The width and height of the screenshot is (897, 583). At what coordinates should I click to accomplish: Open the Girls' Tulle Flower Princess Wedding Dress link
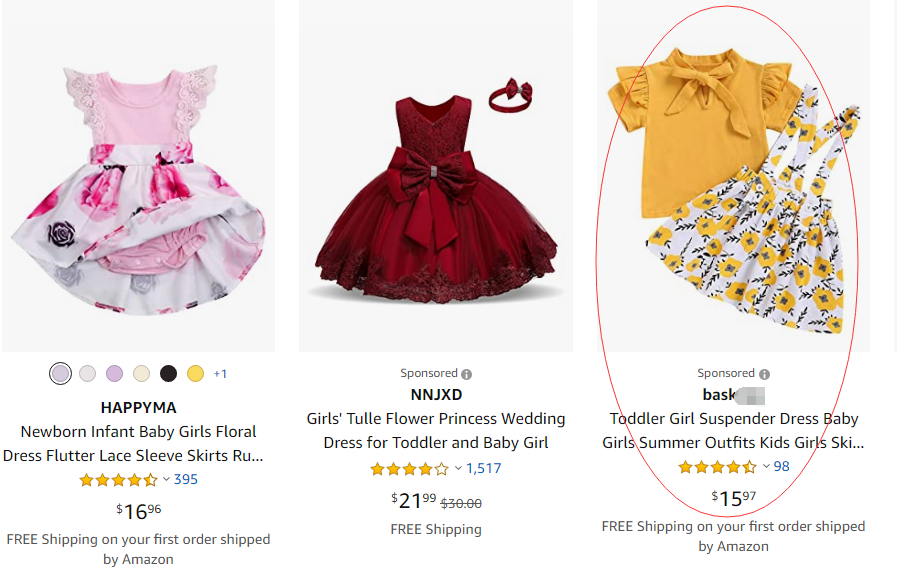(x=436, y=431)
